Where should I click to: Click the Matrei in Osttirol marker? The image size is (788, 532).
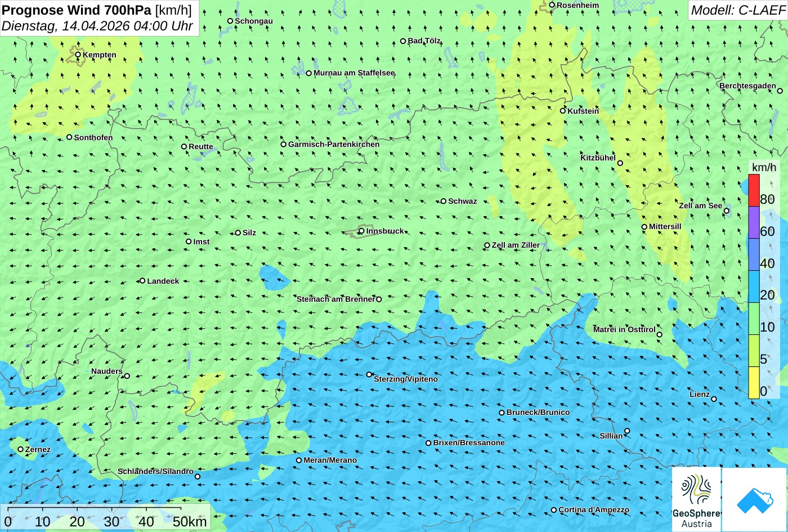click(660, 334)
